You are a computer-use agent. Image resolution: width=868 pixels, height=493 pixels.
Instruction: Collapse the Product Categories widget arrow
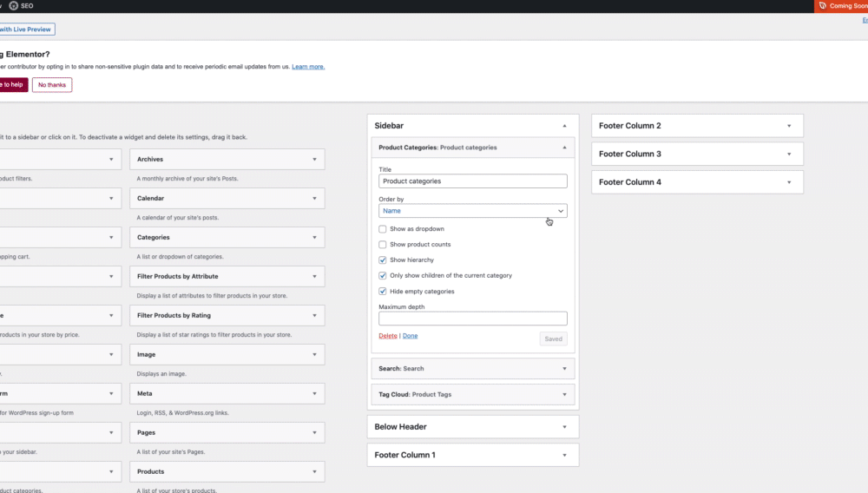[564, 148]
